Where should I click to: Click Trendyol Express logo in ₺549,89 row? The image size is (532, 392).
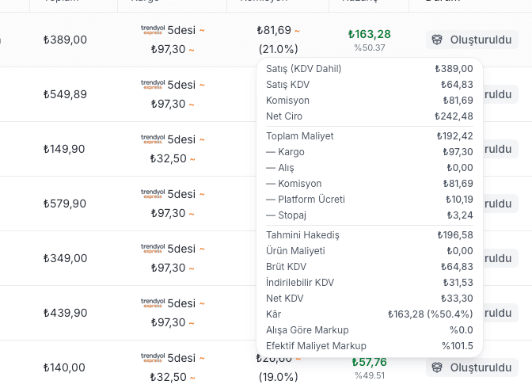tap(153, 85)
